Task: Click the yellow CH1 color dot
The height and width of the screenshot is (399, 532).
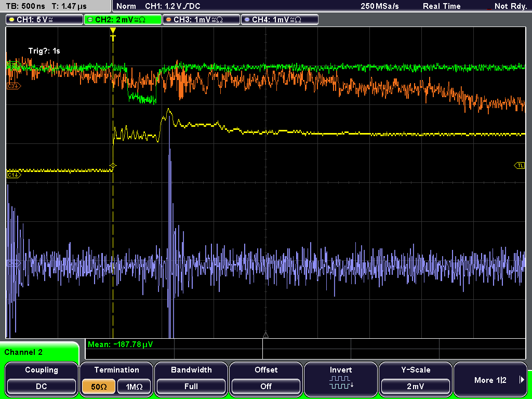Action: pyautogui.click(x=12, y=20)
